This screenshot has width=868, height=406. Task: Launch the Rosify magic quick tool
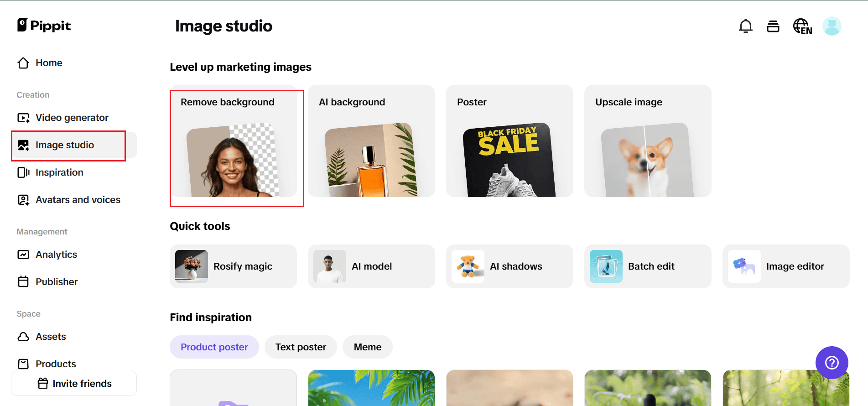(234, 266)
